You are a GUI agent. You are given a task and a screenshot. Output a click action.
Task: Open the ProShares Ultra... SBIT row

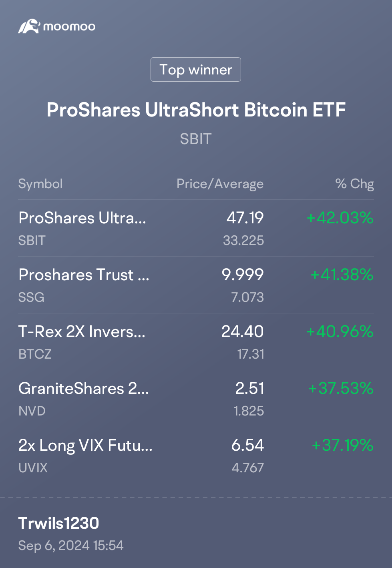tap(196, 228)
